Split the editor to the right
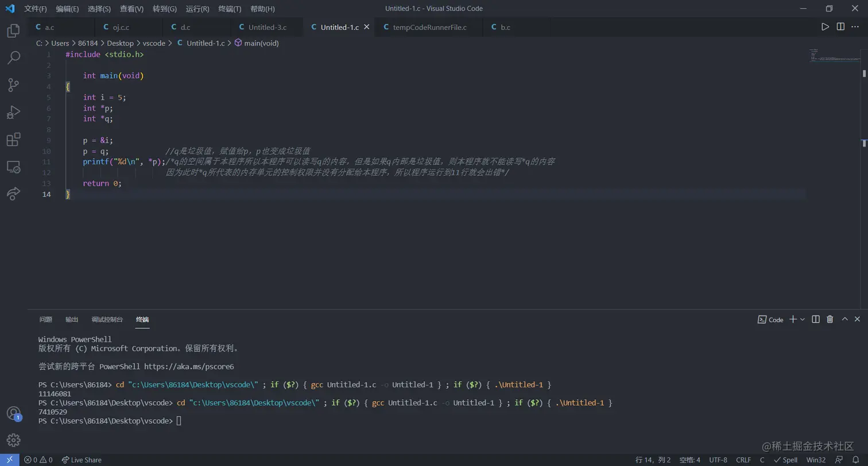The height and width of the screenshot is (466, 868). [x=840, y=26]
